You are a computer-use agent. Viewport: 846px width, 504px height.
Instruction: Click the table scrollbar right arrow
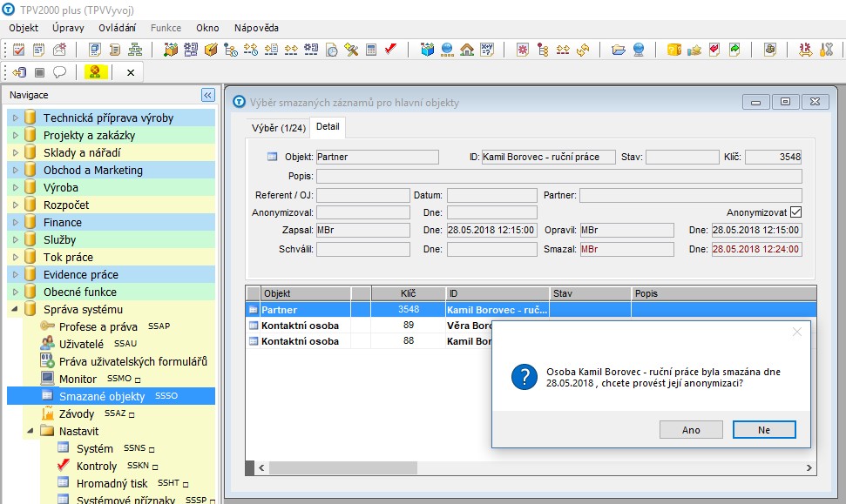(809, 468)
